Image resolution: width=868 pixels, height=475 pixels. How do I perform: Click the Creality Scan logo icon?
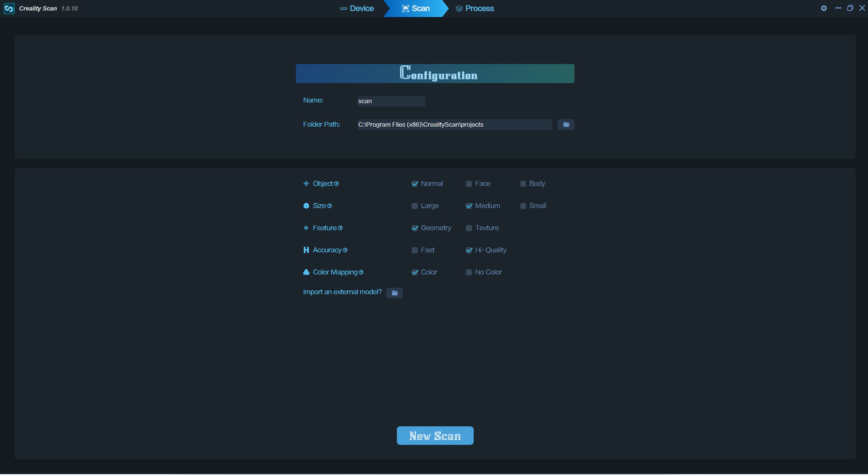click(9, 8)
